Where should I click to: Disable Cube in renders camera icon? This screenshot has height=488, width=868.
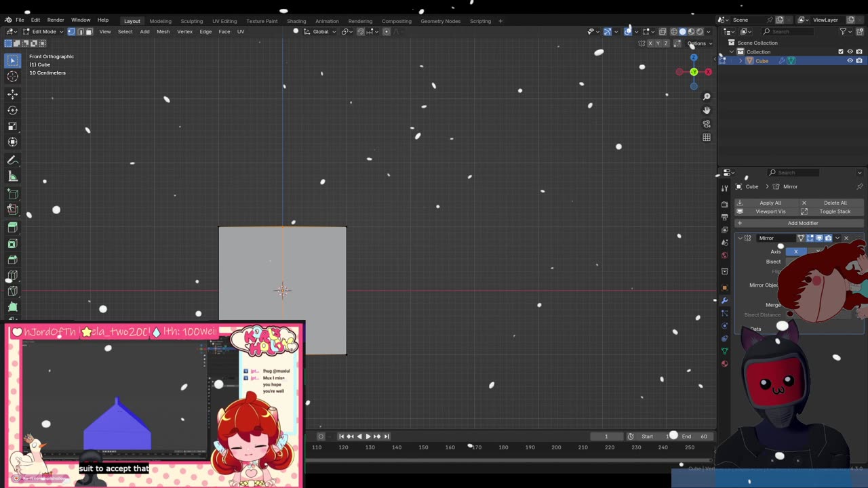[x=859, y=60]
